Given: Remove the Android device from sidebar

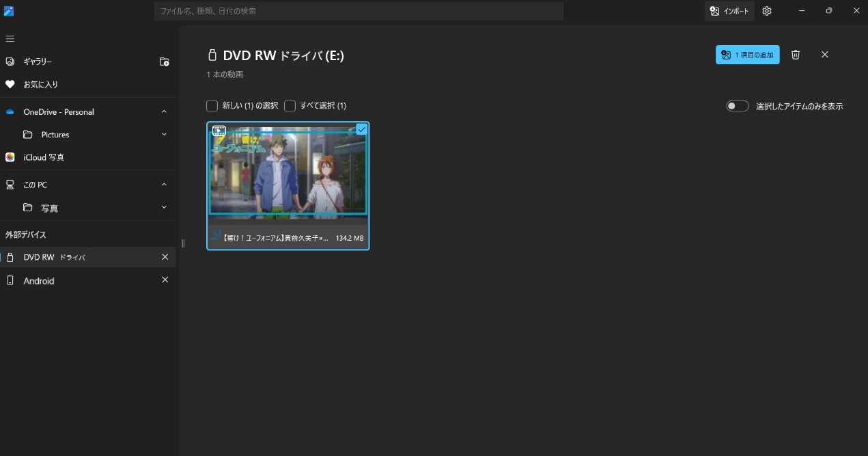Looking at the screenshot, I should (x=165, y=280).
